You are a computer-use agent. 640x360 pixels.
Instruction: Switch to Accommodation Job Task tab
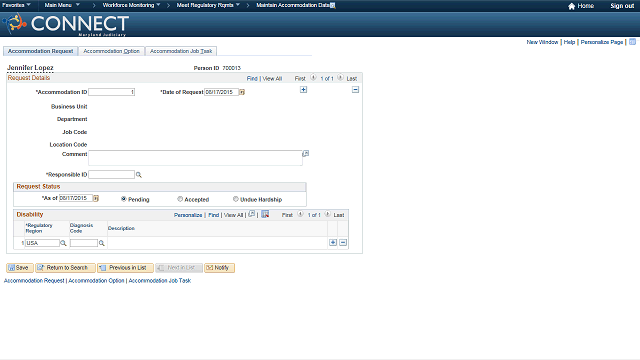pyautogui.click(x=181, y=51)
